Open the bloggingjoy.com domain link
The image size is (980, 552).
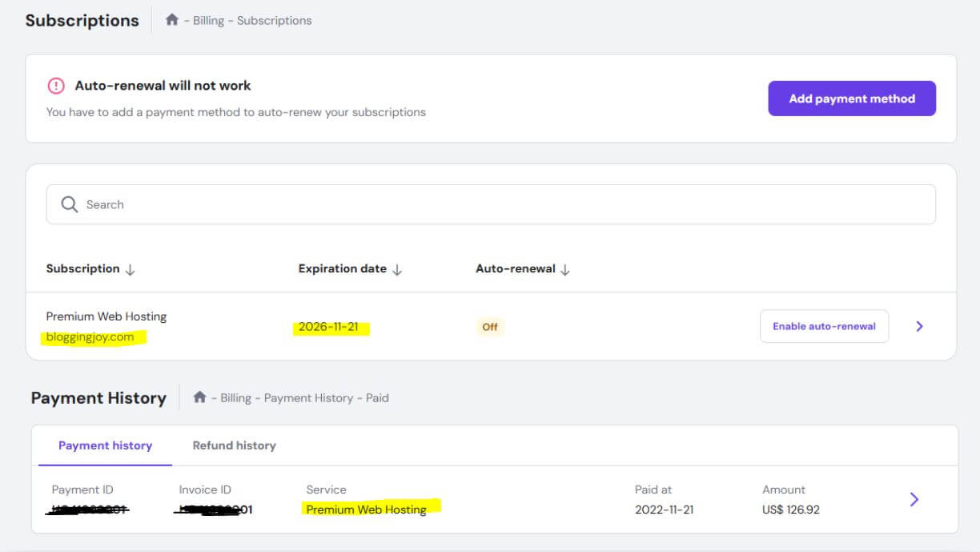pyautogui.click(x=90, y=337)
